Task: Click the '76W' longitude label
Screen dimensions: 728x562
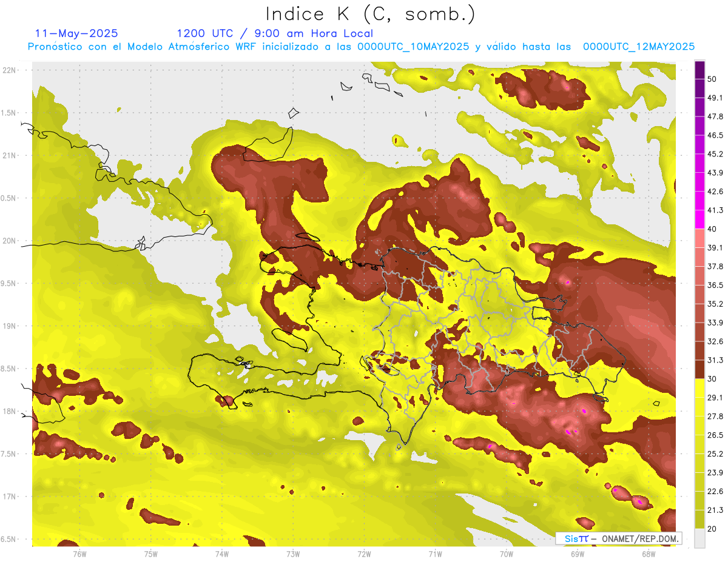Action: [x=79, y=554]
